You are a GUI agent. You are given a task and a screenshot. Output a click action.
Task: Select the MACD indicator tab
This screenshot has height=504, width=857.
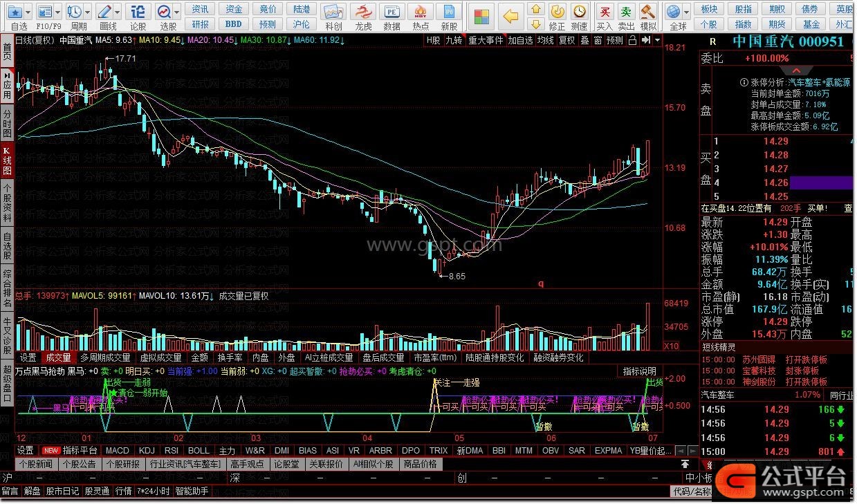point(118,450)
